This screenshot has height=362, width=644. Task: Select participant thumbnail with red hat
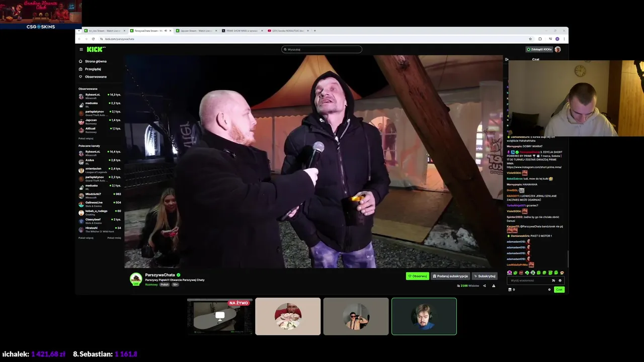(x=288, y=316)
